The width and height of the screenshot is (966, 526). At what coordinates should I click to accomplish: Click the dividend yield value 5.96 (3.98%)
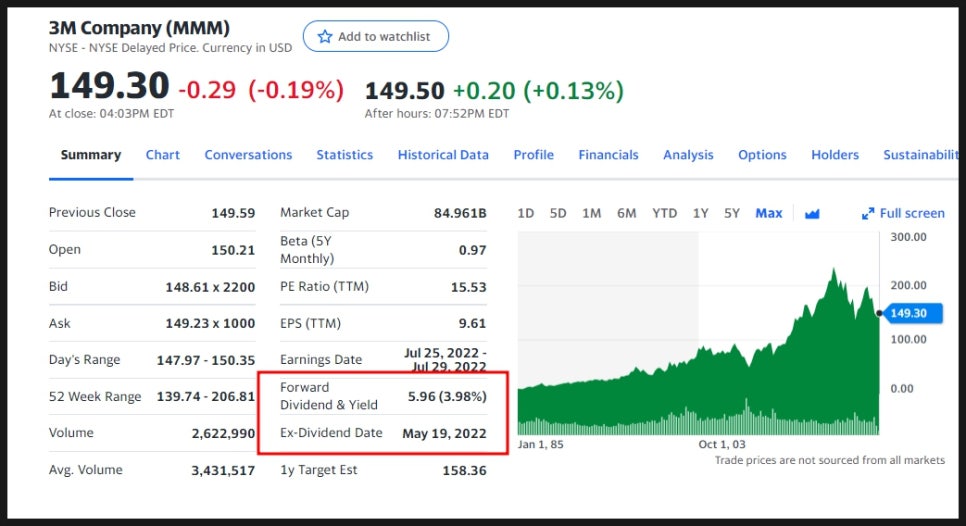click(447, 397)
